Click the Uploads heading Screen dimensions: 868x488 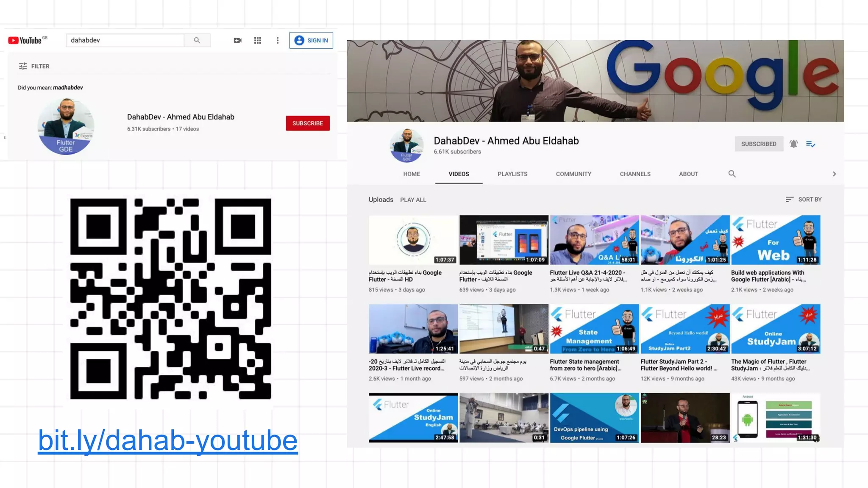coord(381,200)
